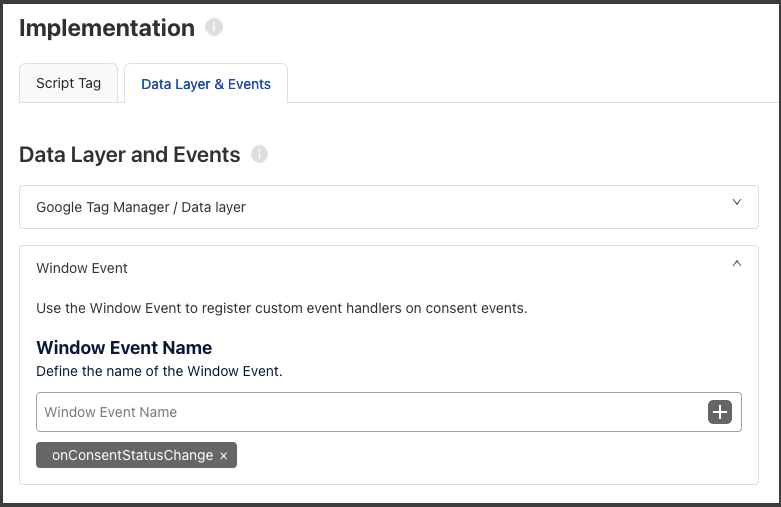Open the Google Tag Manager / Data layer accordion title
Image resolution: width=781 pixels, height=507 pixels.
141,207
